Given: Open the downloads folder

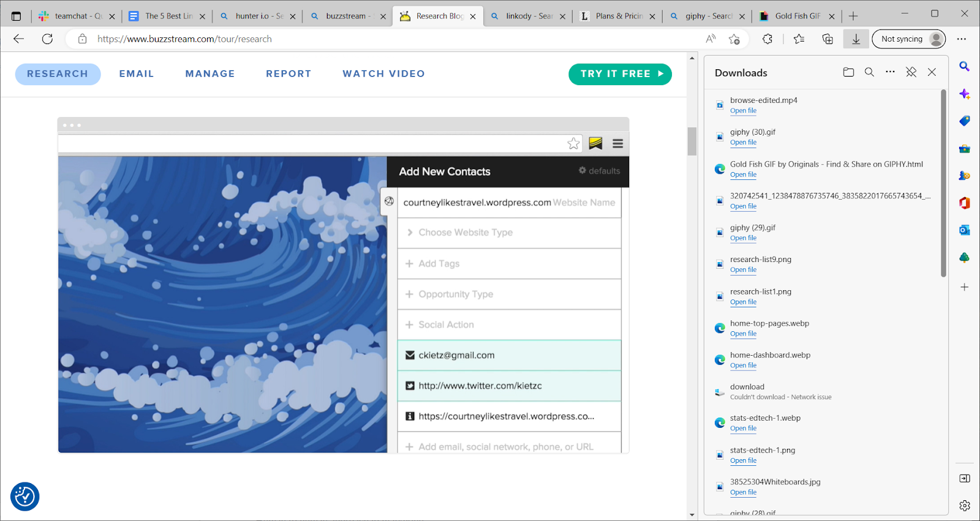Looking at the screenshot, I should (848, 72).
